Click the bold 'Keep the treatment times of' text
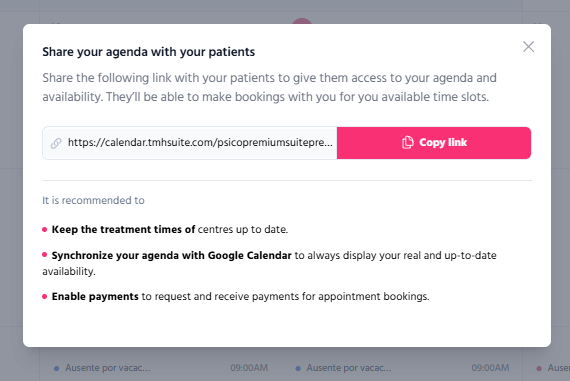Screen dimensions: 570x381 pos(124,229)
